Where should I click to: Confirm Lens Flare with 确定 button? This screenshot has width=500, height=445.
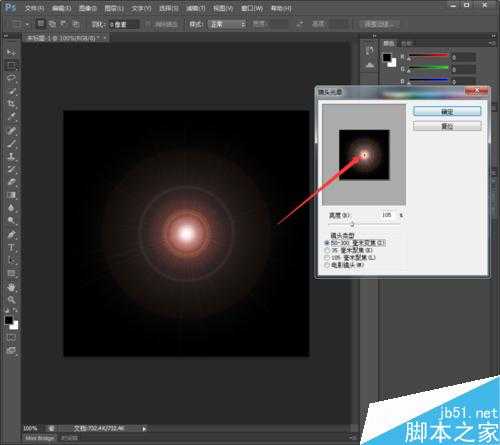(x=447, y=112)
